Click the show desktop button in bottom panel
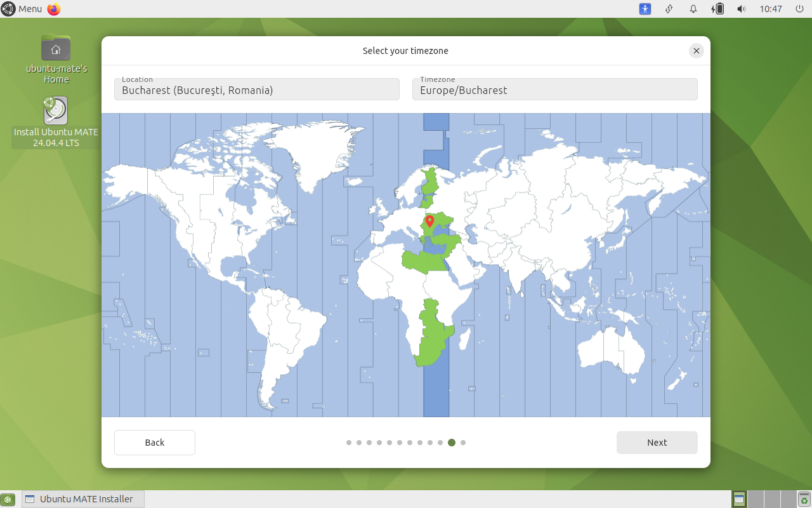This screenshot has width=812, height=508. pyautogui.click(x=8, y=500)
